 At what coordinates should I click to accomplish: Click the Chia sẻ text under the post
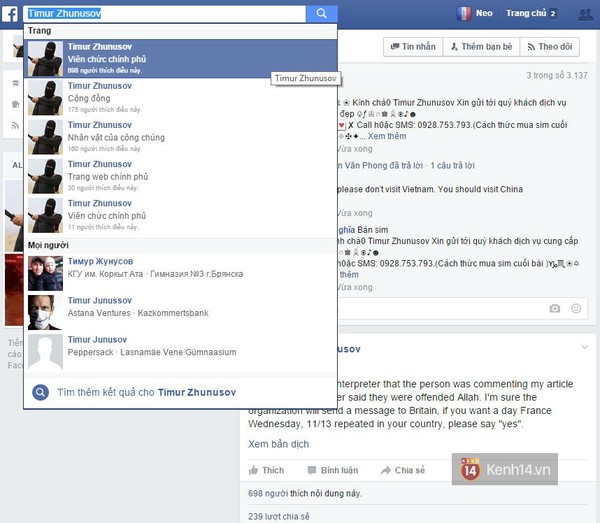click(x=410, y=470)
